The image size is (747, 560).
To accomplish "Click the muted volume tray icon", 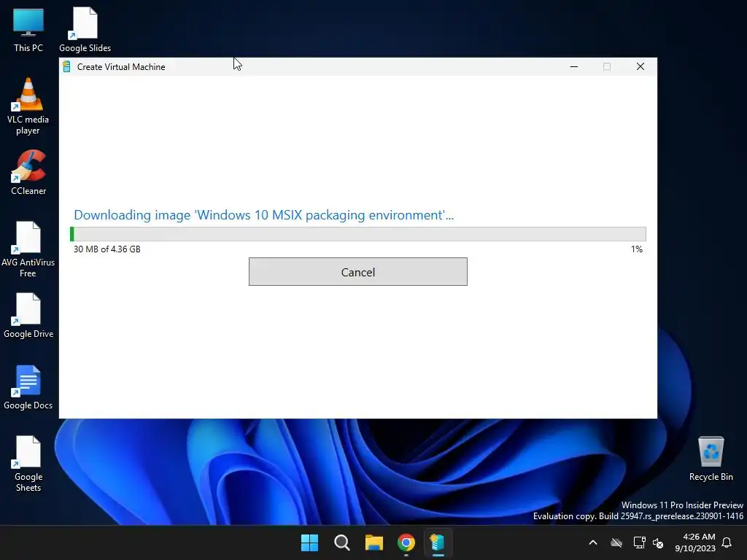I will 659,542.
